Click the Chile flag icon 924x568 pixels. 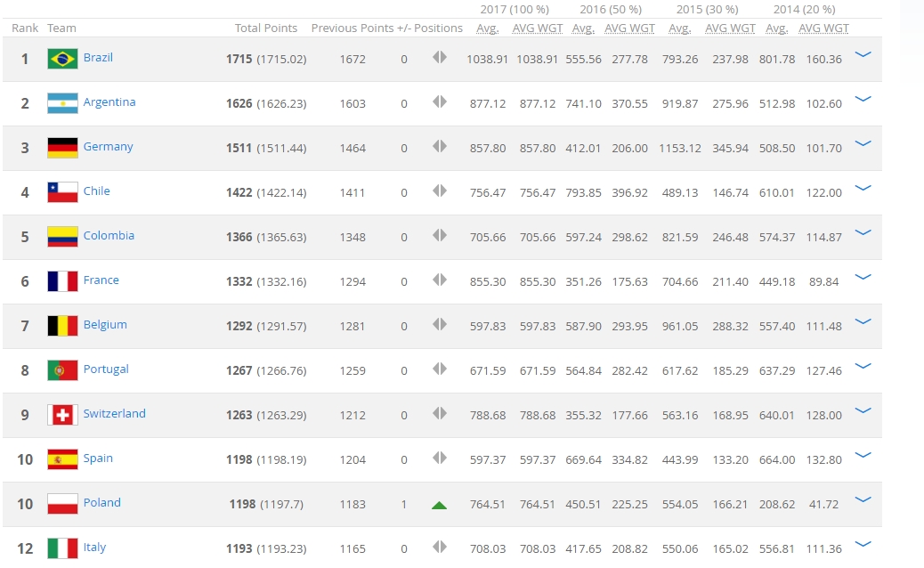click(62, 192)
